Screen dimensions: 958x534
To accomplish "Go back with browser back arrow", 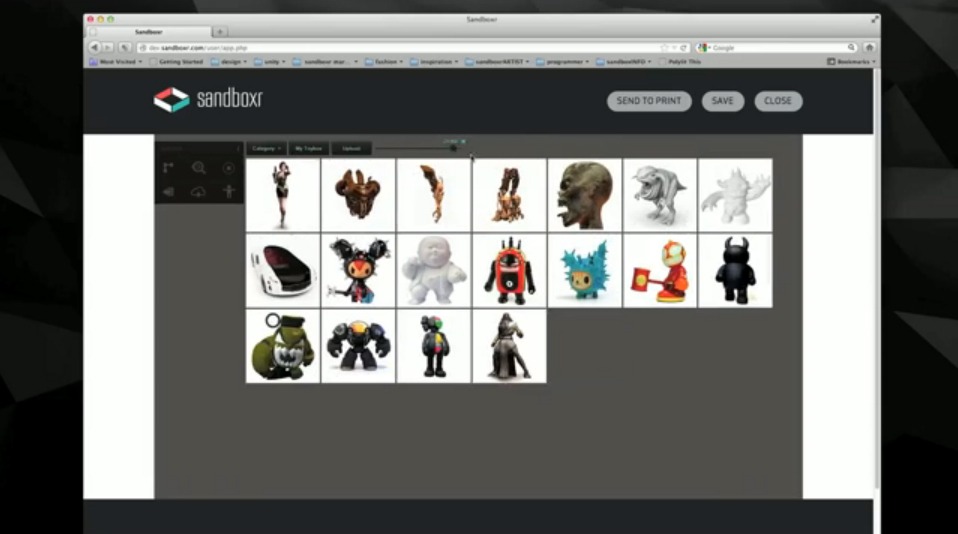I will coord(94,47).
